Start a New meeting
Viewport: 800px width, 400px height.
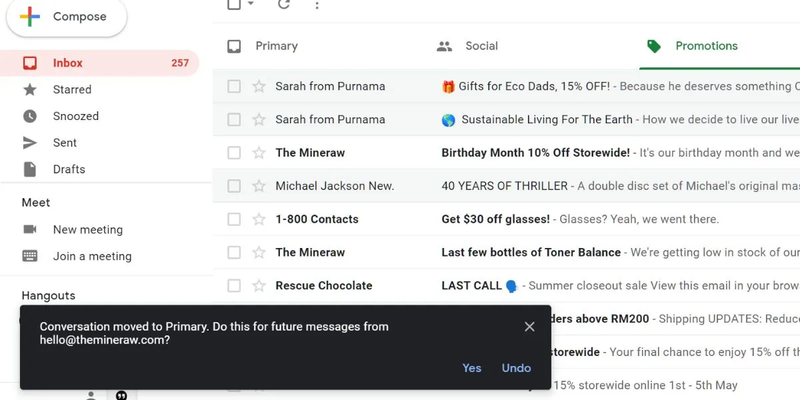point(88,230)
